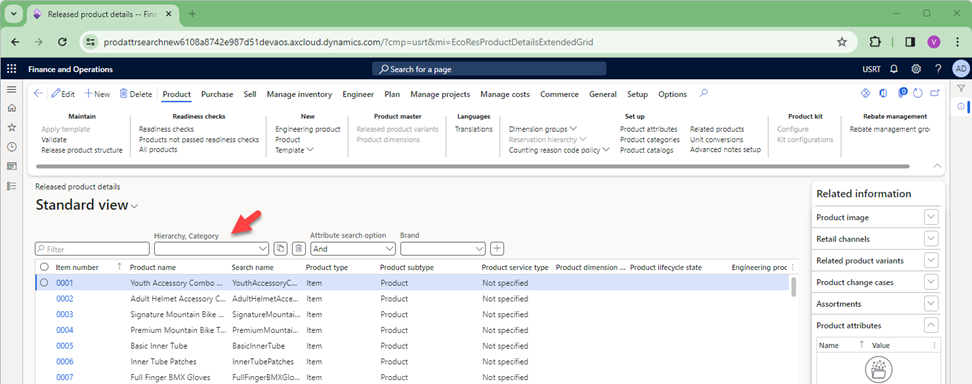Open Chrome extensions puzzle icon
The height and width of the screenshot is (384, 972).
tap(875, 42)
